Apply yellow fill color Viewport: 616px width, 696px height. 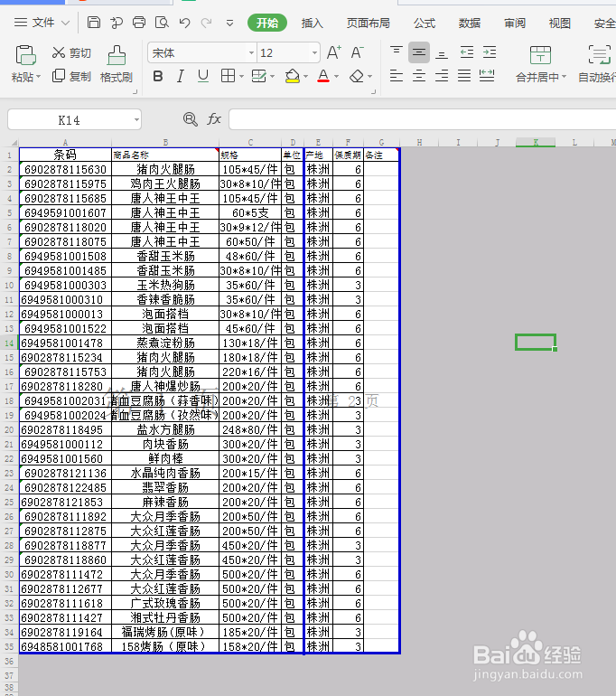[293, 76]
